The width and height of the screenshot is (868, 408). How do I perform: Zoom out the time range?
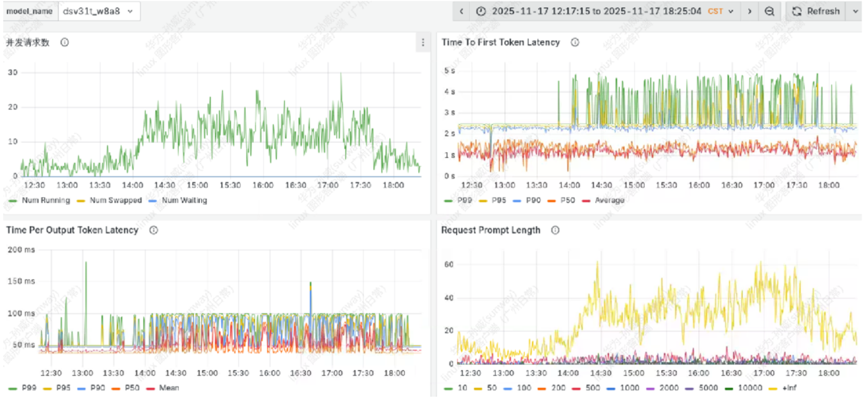tap(769, 11)
